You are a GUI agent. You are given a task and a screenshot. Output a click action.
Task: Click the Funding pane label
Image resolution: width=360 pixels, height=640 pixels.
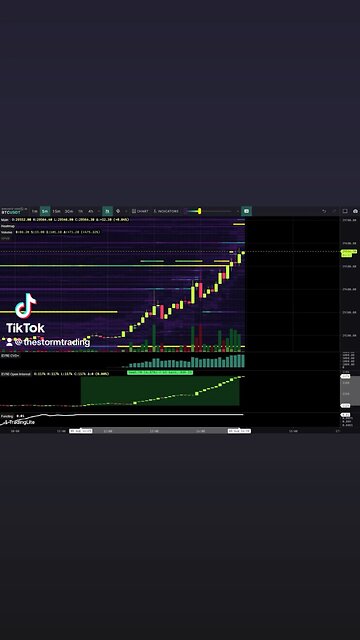click(7, 416)
